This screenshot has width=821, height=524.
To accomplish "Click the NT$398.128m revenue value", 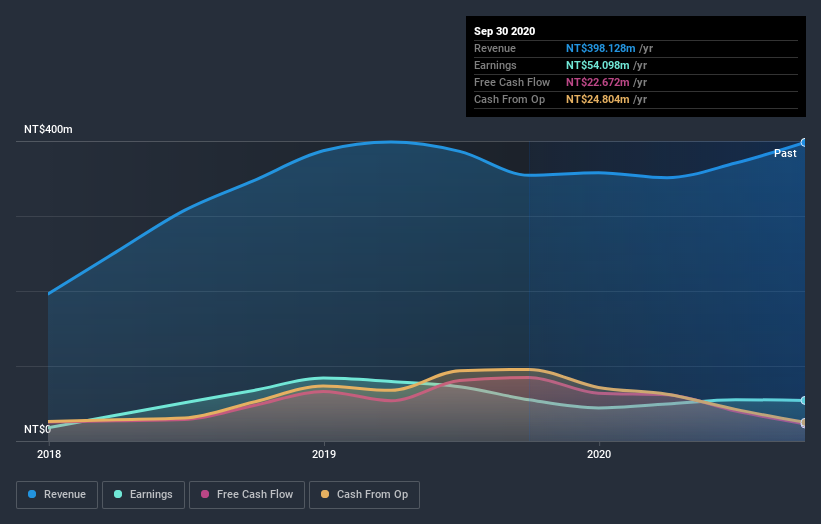I will click(x=601, y=48).
